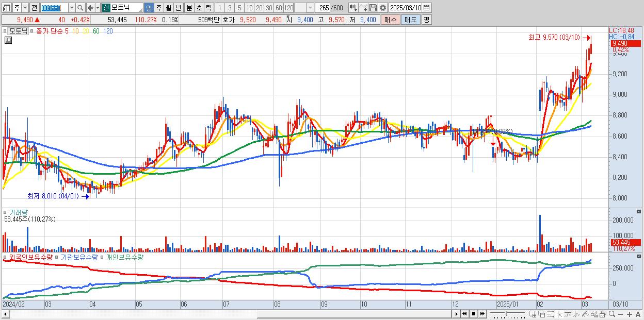
Task: Click the dotted range compare icon
Action: click(x=550, y=314)
